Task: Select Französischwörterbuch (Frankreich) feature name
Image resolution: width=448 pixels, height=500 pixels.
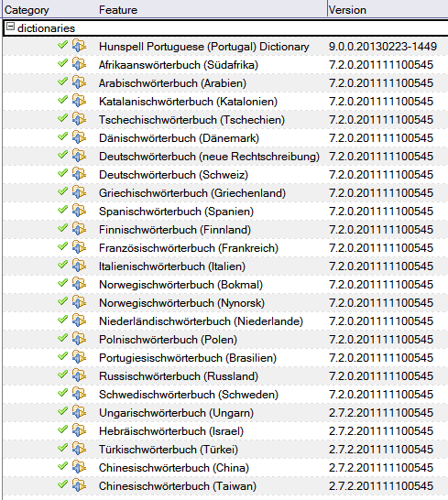Action: coord(189,248)
